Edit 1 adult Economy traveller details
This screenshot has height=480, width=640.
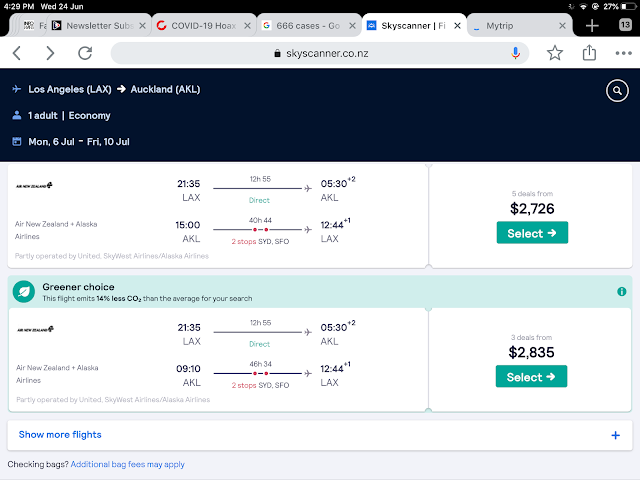[x=69, y=116]
